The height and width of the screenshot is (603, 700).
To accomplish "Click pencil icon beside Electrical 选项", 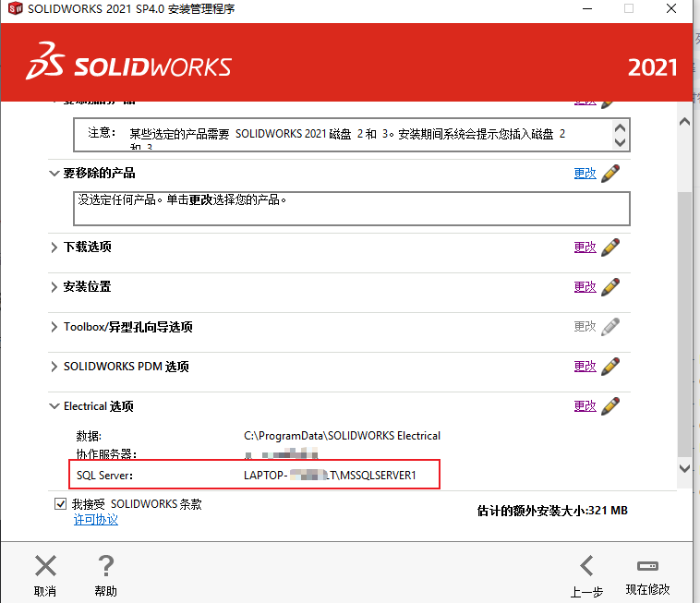I will 610,405.
